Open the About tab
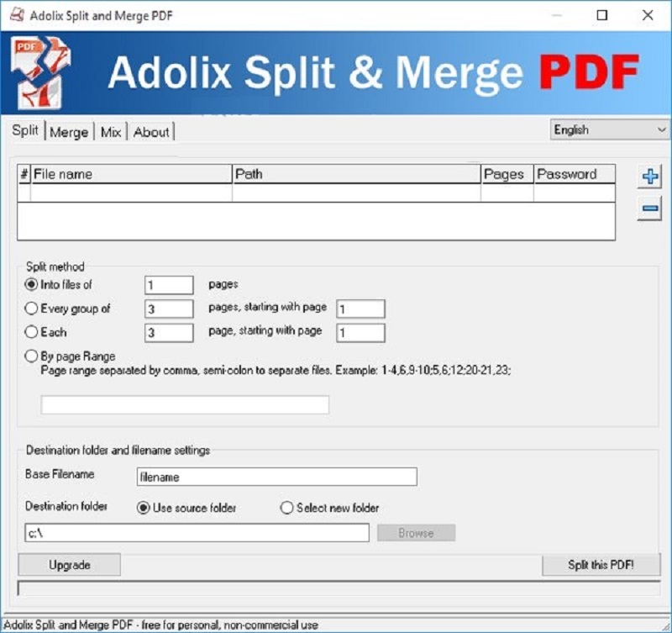 click(151, 132)
